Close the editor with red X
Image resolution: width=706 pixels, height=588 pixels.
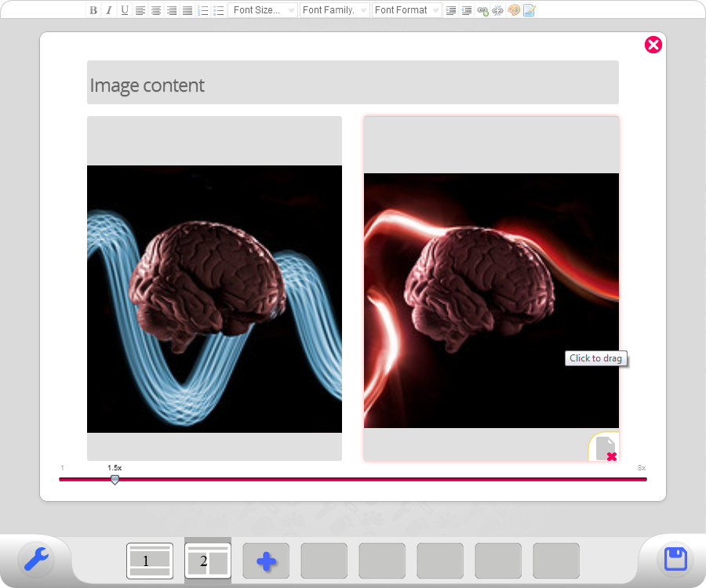[x=653, y=45]
